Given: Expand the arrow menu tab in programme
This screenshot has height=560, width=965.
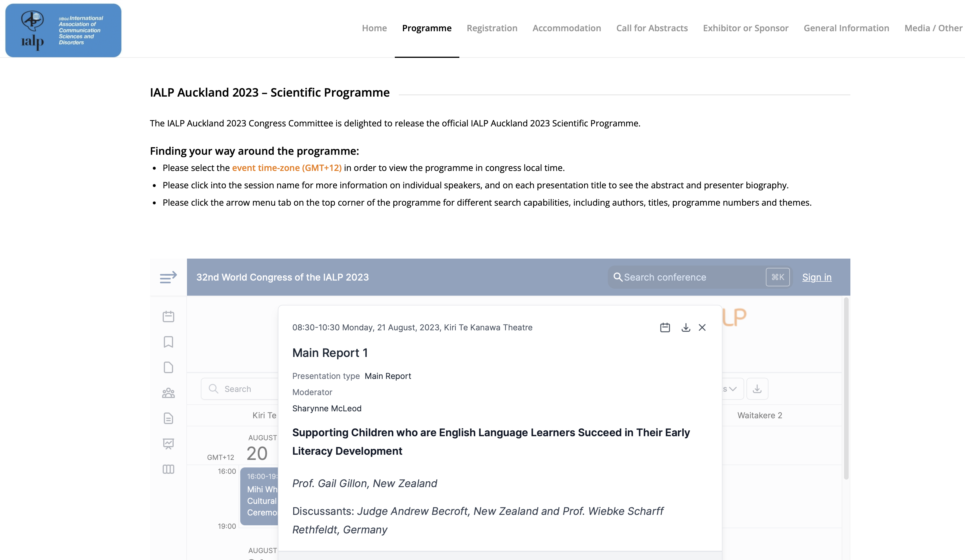Looking at the screenshot, I should pos(168,277).
